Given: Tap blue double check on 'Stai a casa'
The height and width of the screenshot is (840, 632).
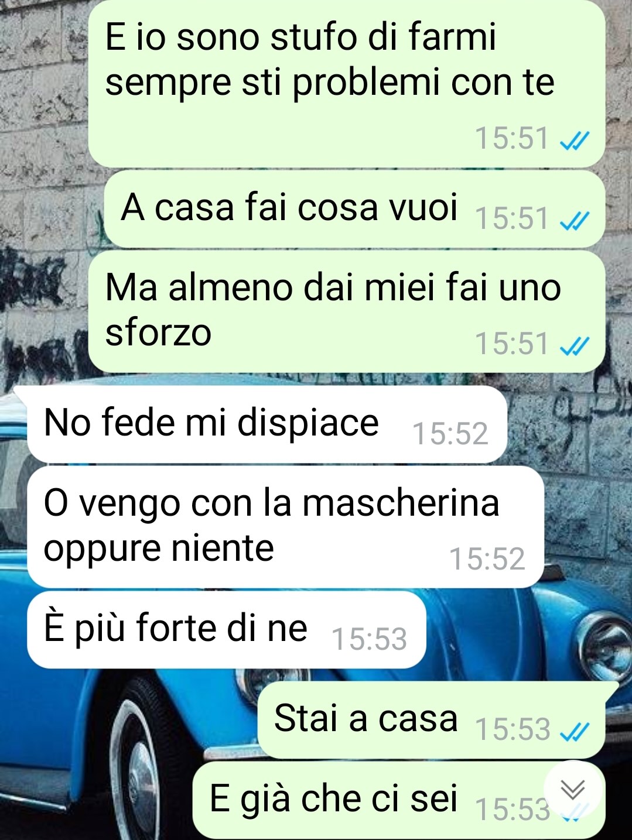Looking at the screenshot, I should (574, 731).
